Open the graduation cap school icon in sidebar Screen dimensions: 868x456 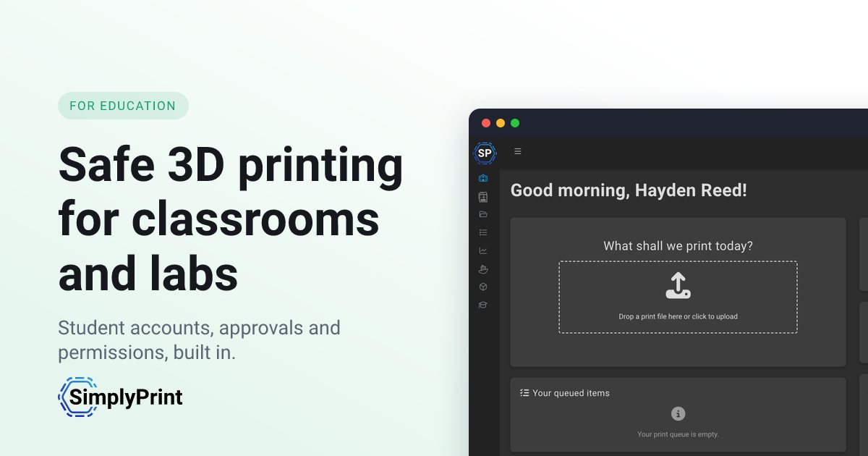click(483, 305)
